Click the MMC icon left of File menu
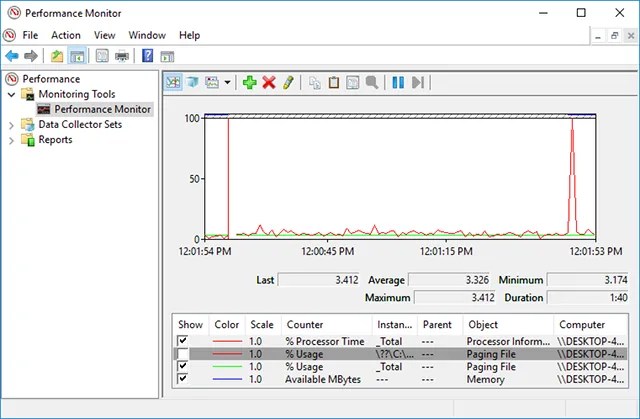This screenshot has width=640, height=419. (x=9, y=35)
